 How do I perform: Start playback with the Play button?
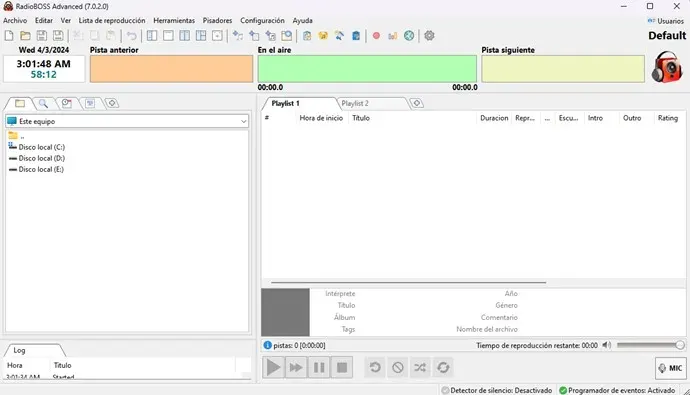(273, 367)
